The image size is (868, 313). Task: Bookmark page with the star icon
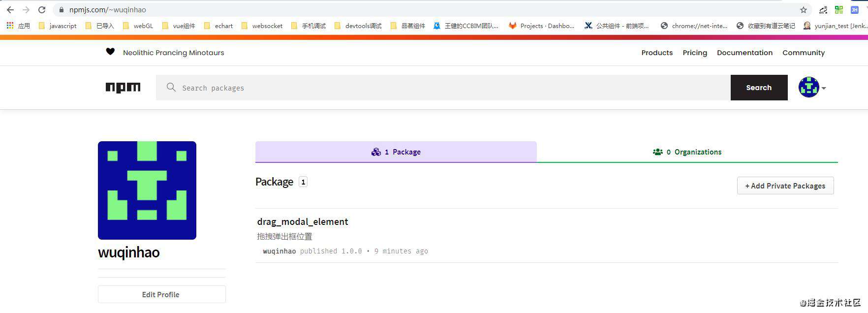[x=804, y=10]
